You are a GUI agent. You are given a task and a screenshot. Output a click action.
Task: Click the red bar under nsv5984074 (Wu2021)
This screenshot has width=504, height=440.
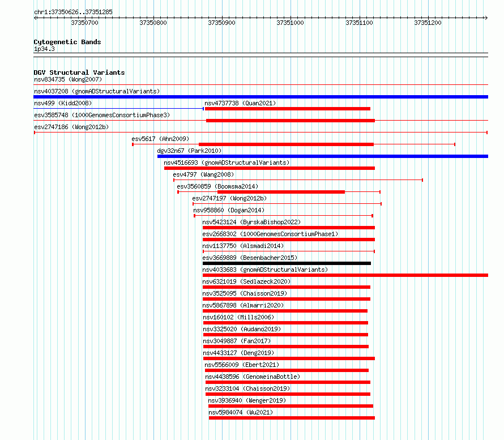tap(292, 418)
